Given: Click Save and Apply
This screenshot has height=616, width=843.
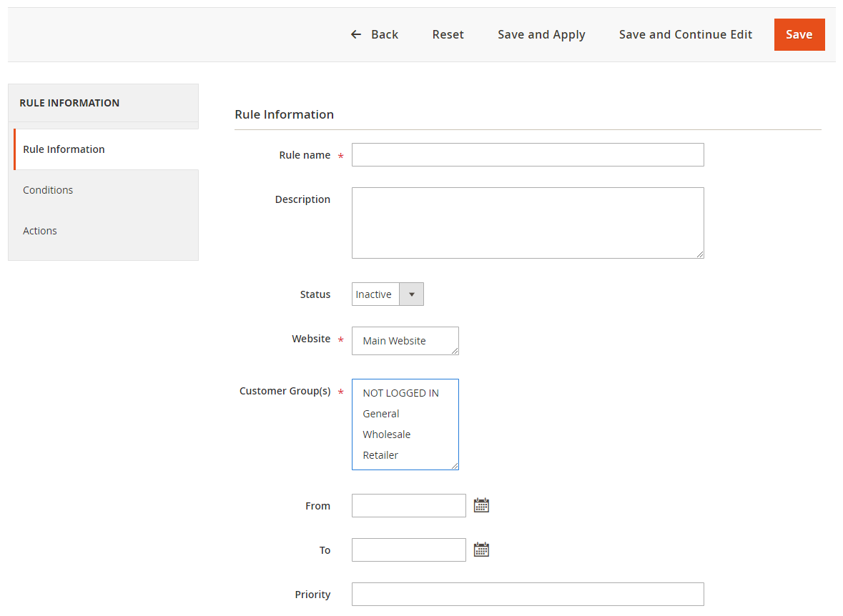Looking at the screenshot, I should pos(541,34).
